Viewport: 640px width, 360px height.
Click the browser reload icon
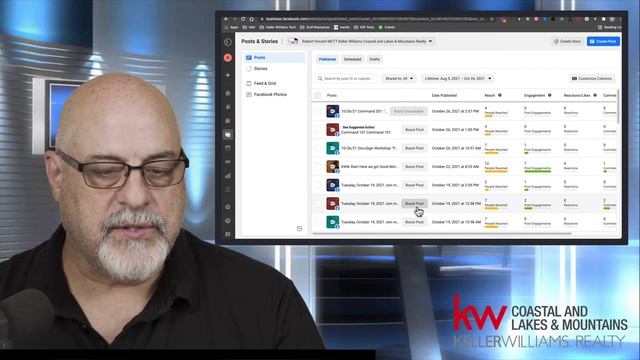tap(243, 19)
